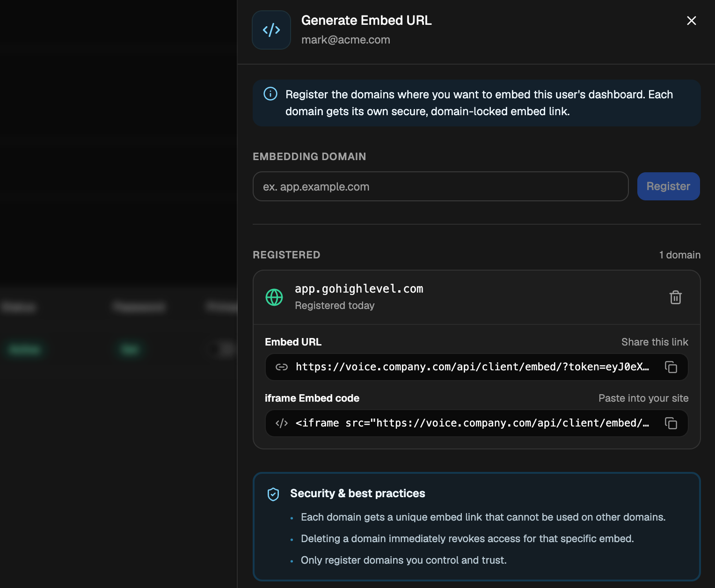Copy the iframe Embed code
The width and height of the screenshot is (715, 588).
click(671, 423)
